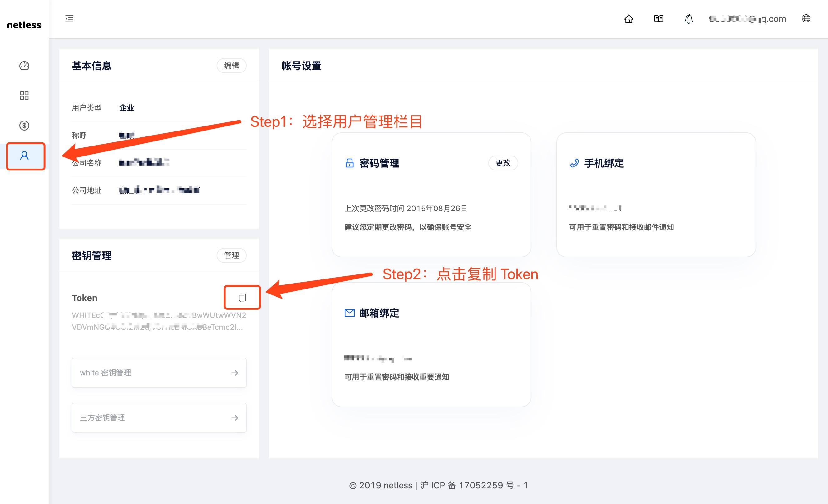Screen dimensions: 828x504
Task: Go to home via the house icon
Action: pos(629,19)
